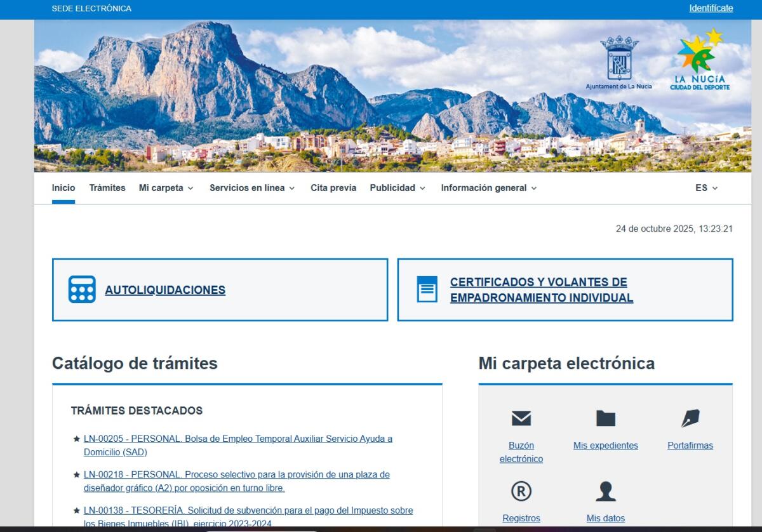Viewport: 762px width, 532px height.
Task: Open Portafirmas using the pen icon
Action: coord(690,418)
